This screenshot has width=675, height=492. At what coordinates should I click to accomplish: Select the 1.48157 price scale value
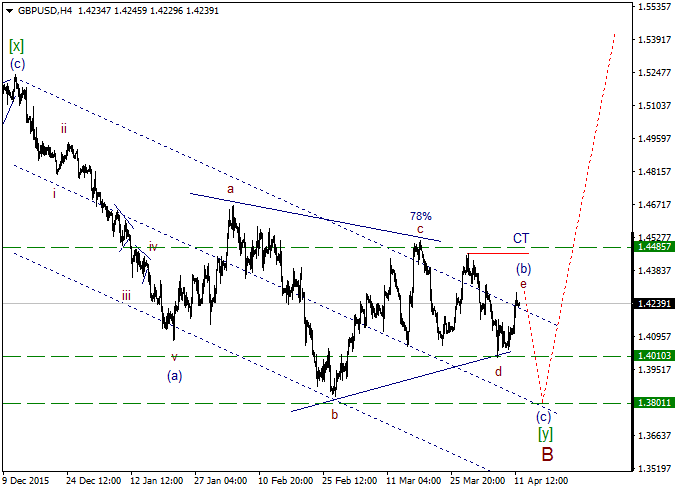tap(655, 171)
